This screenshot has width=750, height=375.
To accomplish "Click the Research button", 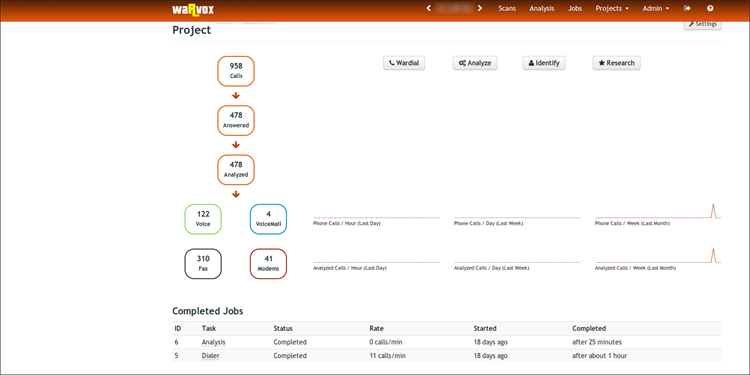I will (x=617, y=63).
